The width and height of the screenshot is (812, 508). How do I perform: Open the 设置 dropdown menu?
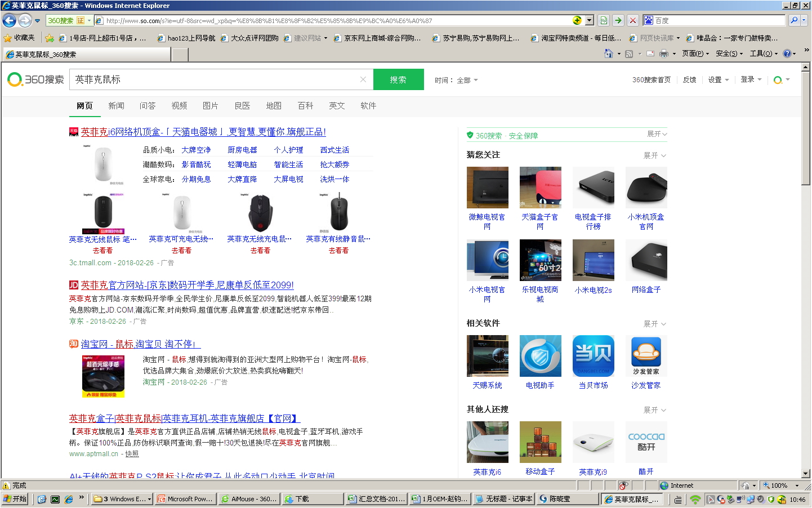click(718, 80)
